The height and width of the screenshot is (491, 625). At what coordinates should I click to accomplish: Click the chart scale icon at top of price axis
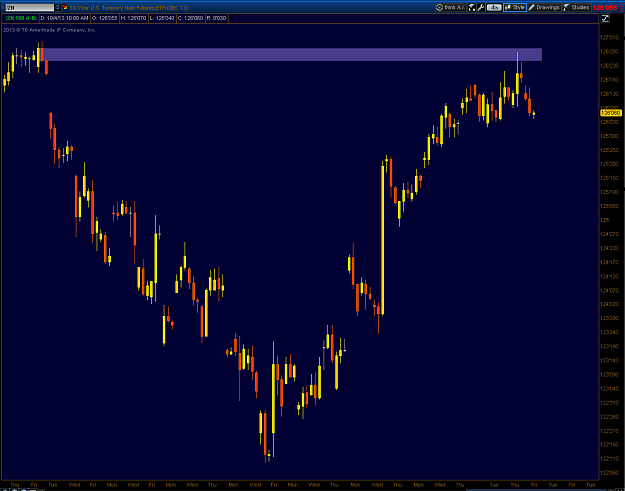[x=605, y=18]
